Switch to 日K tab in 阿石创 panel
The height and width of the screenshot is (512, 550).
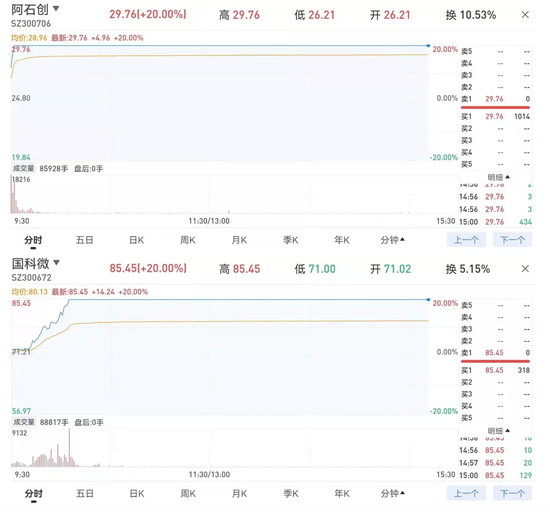click(x=136, y=240)
